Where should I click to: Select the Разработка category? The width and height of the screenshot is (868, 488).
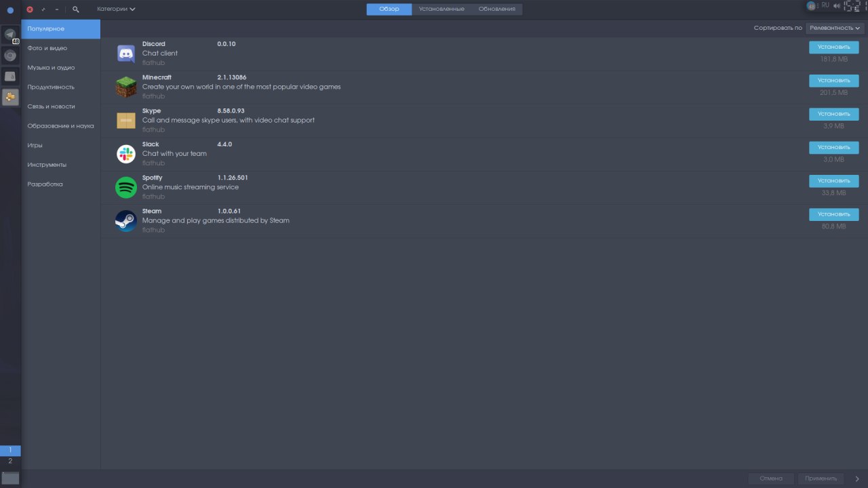60,184
